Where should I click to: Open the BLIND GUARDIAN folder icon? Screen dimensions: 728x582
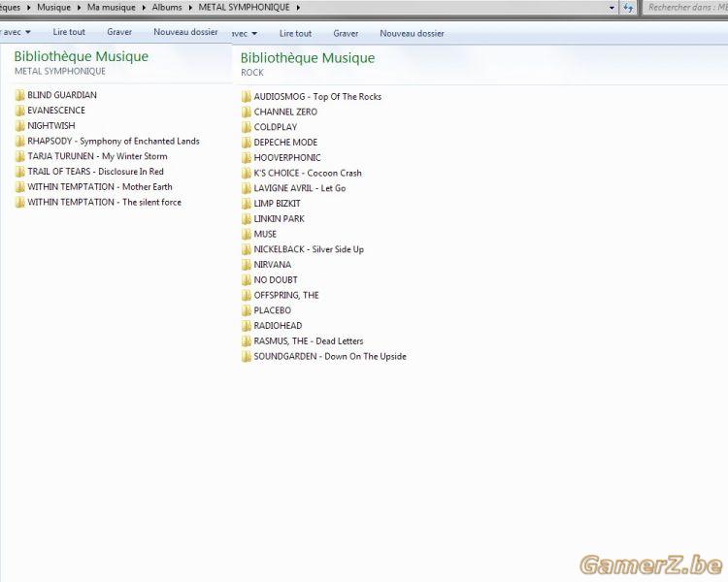pos(19,95)
